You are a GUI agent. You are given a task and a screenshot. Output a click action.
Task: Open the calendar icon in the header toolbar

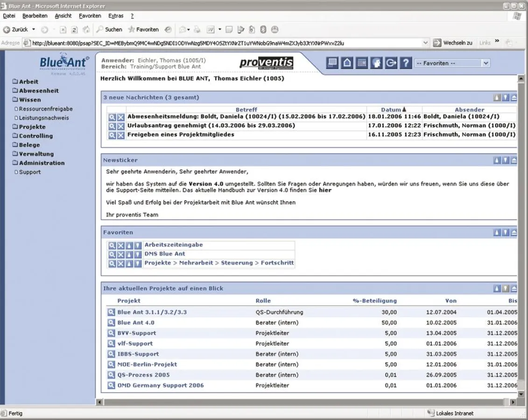pos(362,63)
